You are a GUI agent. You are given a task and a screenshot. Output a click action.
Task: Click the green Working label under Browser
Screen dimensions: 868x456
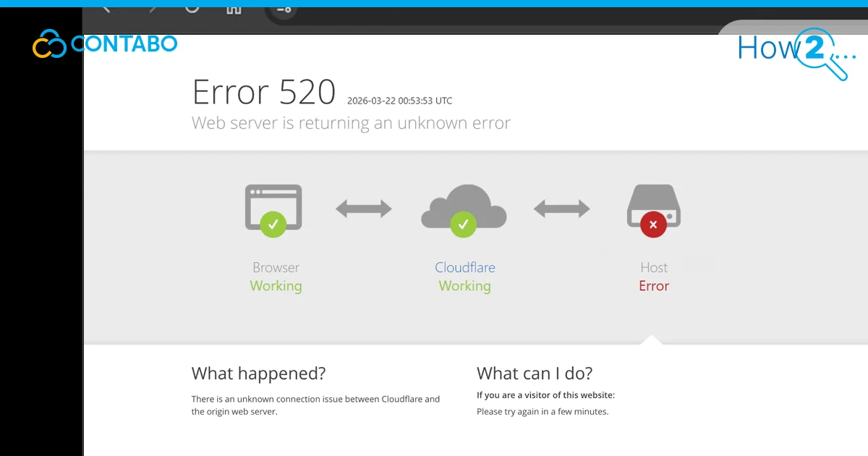[276, 285]
